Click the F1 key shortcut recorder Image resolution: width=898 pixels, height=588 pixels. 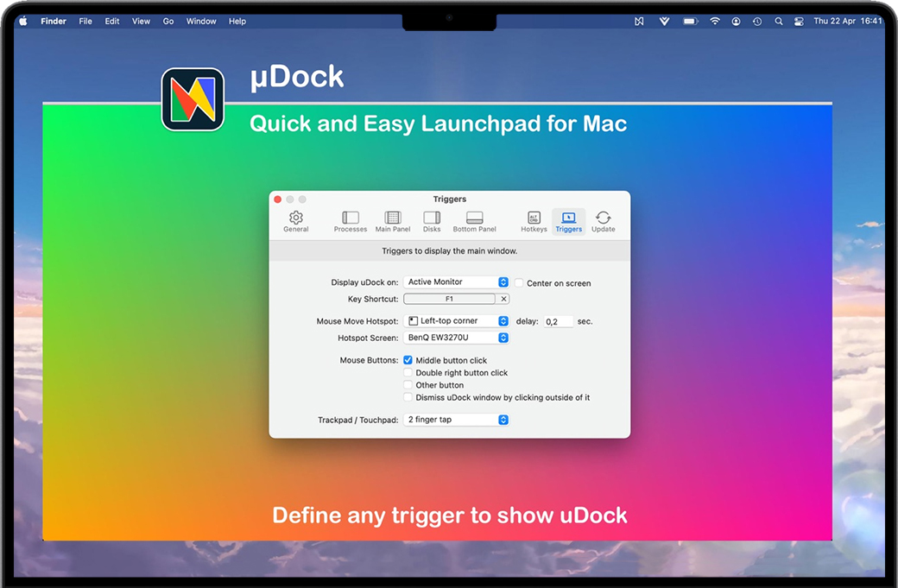[x=450, y=299]
